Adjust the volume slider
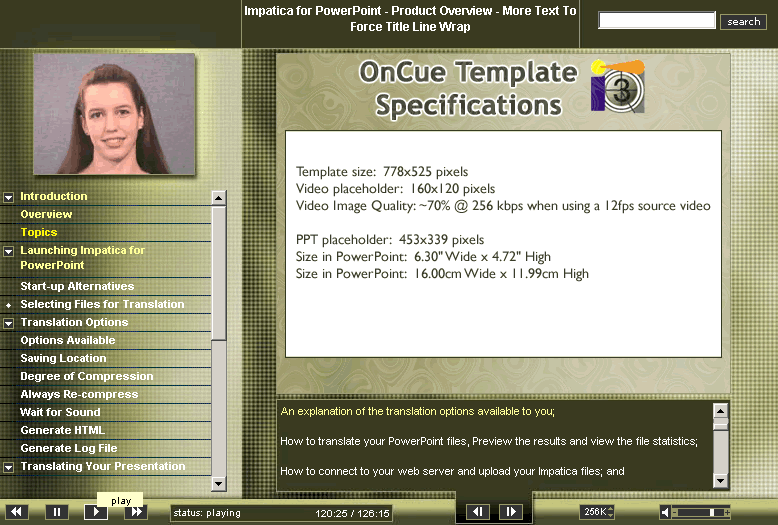The image size is (778, 525). point(701,512)
